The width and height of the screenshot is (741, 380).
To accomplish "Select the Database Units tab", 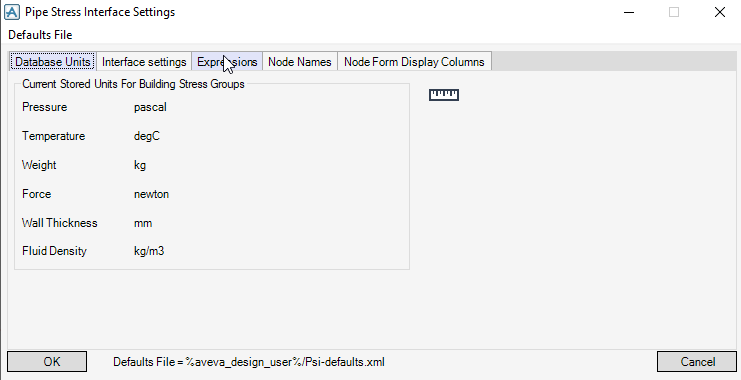I will (52, 62).
